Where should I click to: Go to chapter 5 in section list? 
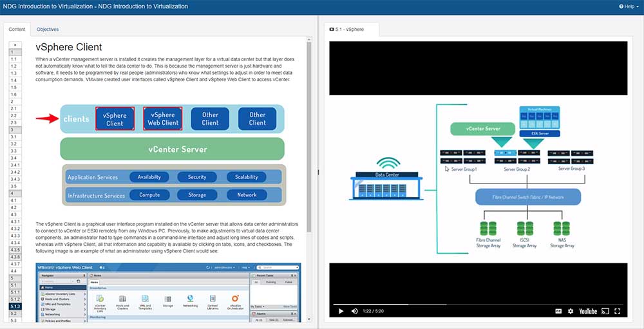[15, 278]
